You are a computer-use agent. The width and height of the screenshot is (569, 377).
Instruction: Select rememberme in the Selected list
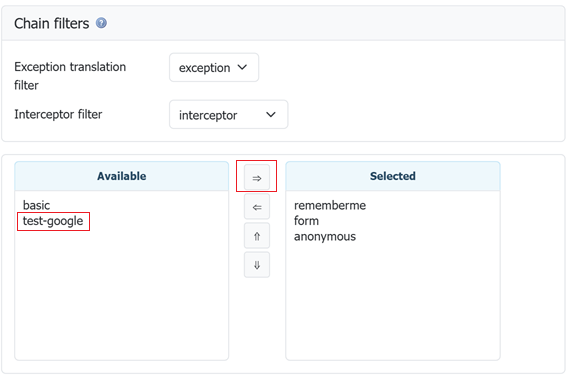330,205
